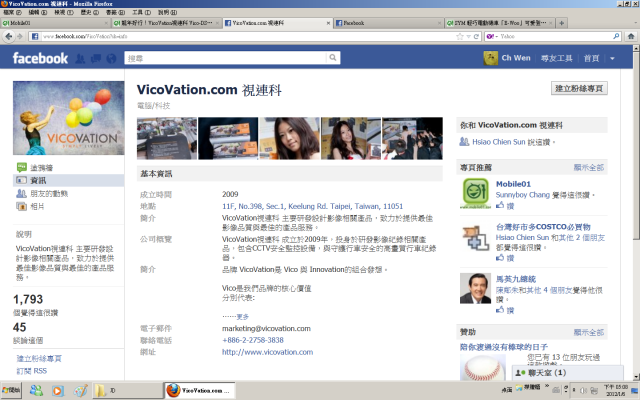Open the media player icon in the taskbar
Viewport: 640px width, 400px height.
(x=58, y=391)
